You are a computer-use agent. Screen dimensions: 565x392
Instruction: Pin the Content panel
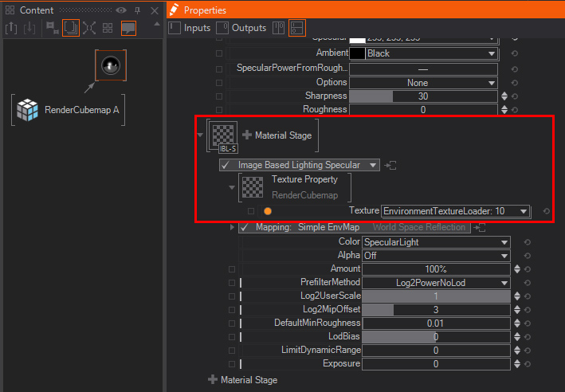coord(137,10)
